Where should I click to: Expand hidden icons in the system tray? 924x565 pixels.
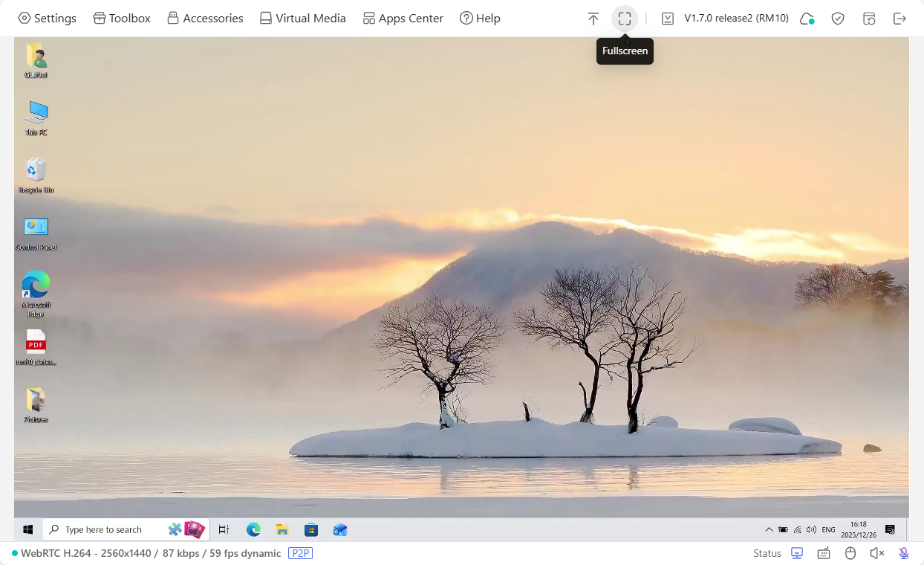click(x=769, y=529)
